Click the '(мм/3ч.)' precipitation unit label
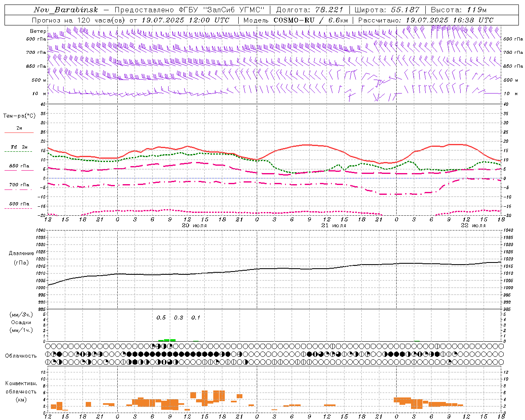The height and width of the screenshot is (420, 525). click(x=21, y=315)
